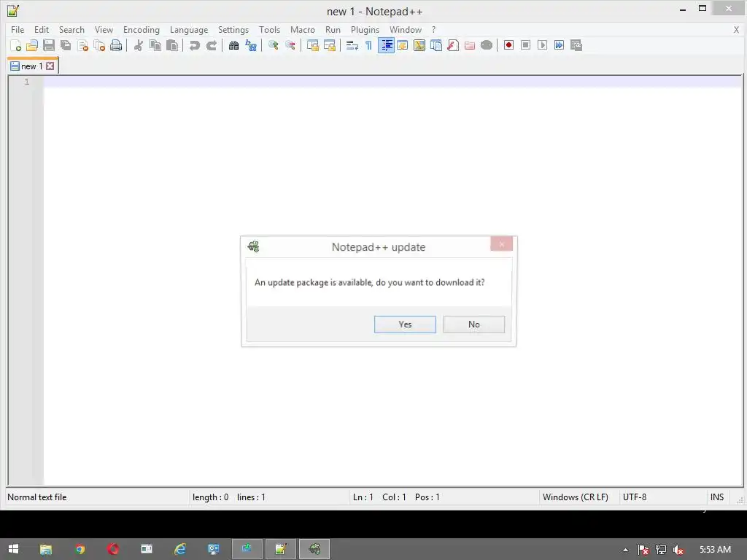
Task: Open Internet Explorer from the taskbar
Action: pos(179,549)
